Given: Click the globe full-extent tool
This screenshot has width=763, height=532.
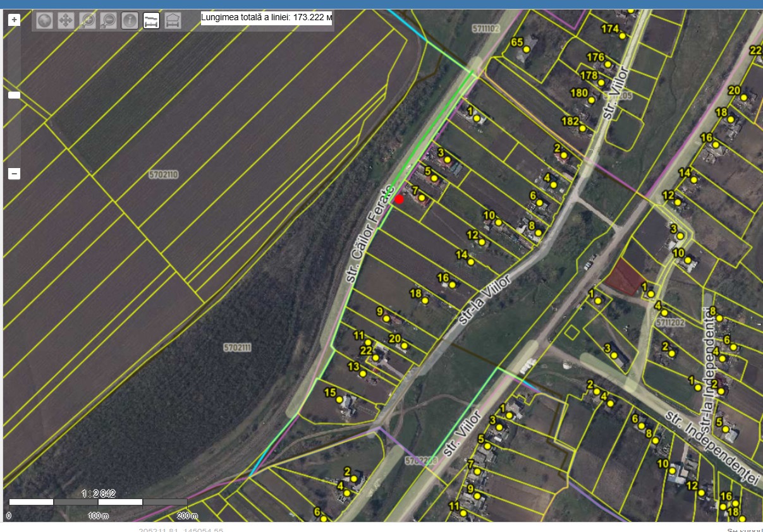Looking at the screenshot, I should 44,21.
